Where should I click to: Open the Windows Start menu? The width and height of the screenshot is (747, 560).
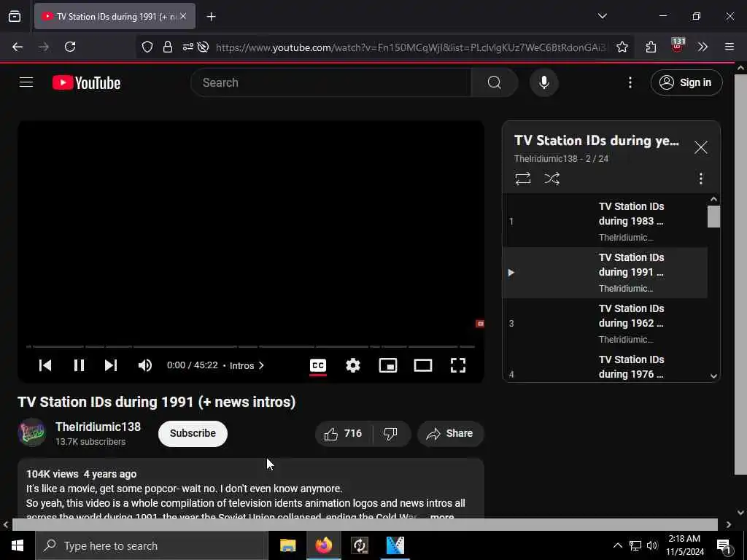point(18,545)
